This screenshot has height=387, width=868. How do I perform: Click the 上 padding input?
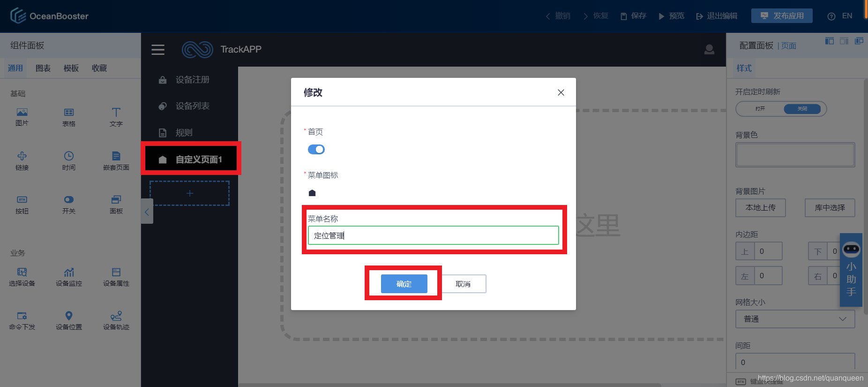pos(768,251)
